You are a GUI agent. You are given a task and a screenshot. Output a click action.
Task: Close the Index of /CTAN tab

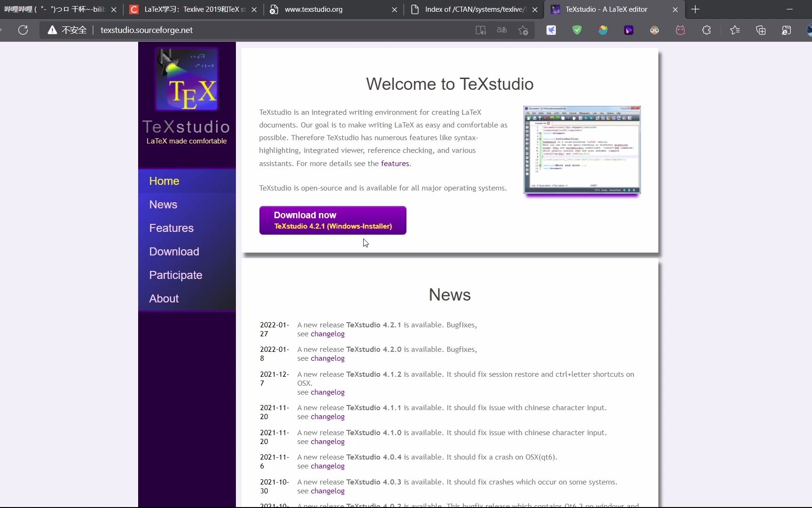pos(535,9)
